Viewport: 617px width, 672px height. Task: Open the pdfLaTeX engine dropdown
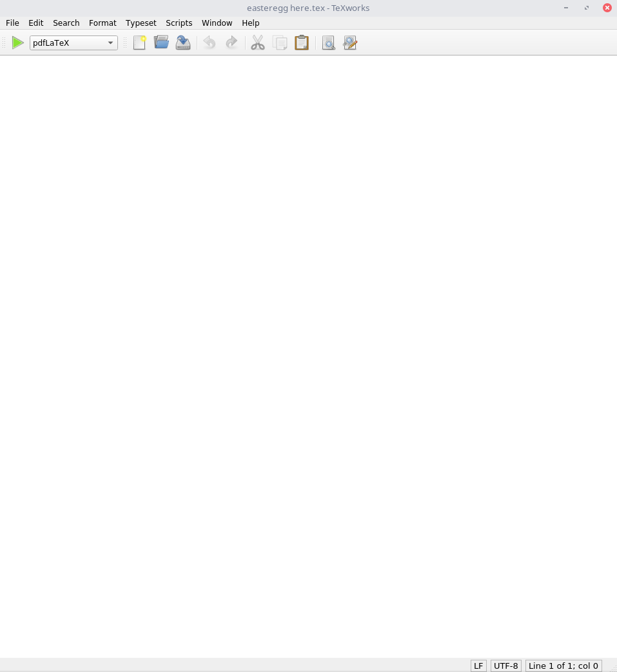[x=73, y=43]
